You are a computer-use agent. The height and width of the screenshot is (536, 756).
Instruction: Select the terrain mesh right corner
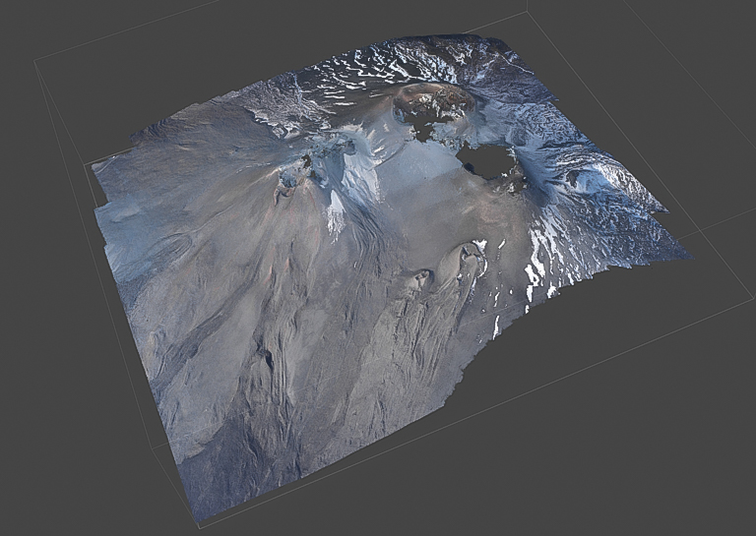[x=686, y=258]
